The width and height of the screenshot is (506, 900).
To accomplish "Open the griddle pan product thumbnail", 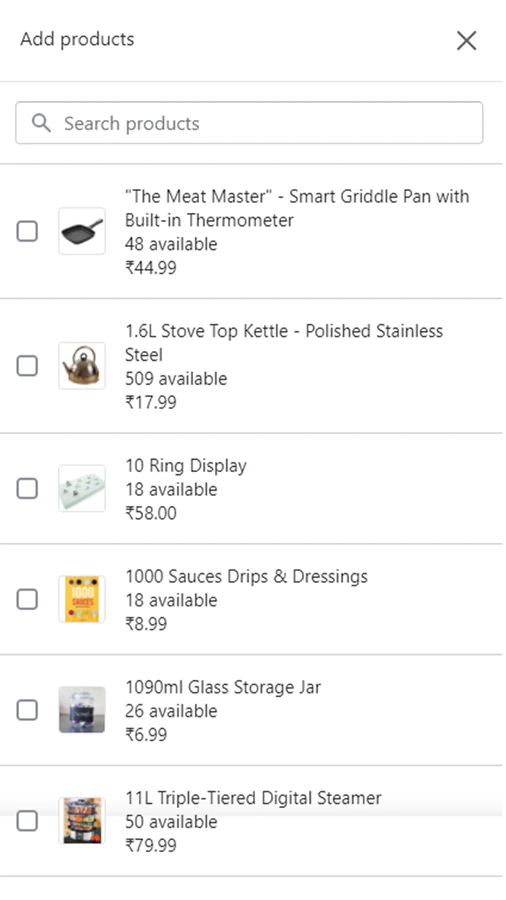I will [82, 231].
